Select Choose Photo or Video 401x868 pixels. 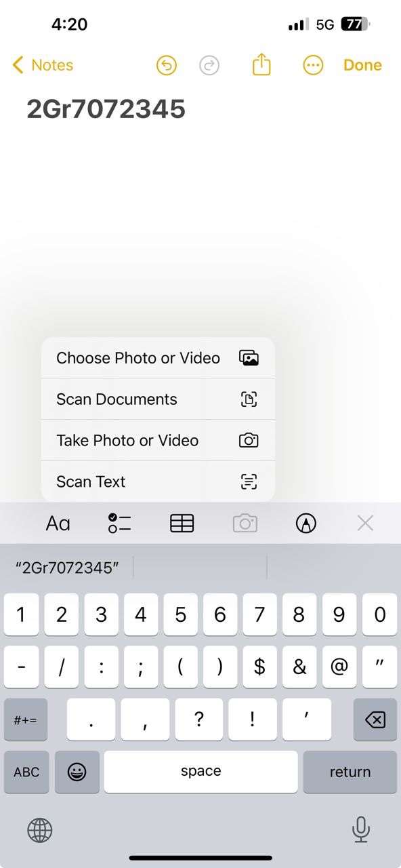(158, 358)
